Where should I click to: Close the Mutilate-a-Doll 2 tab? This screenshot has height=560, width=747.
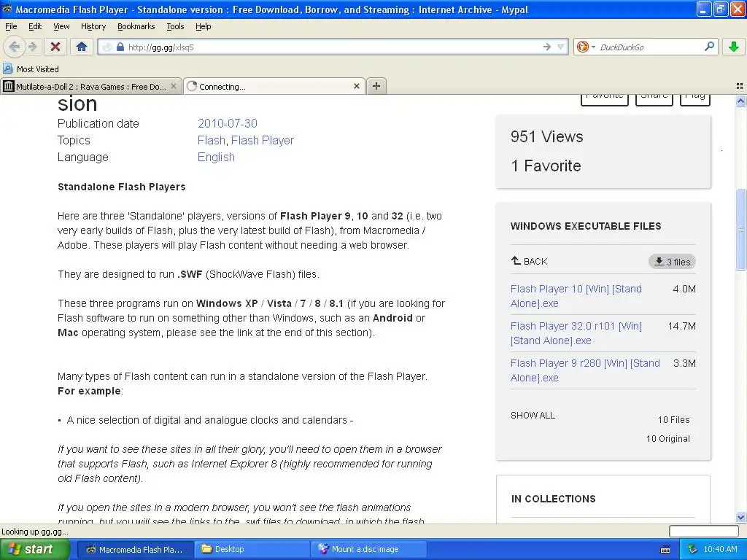174,86
